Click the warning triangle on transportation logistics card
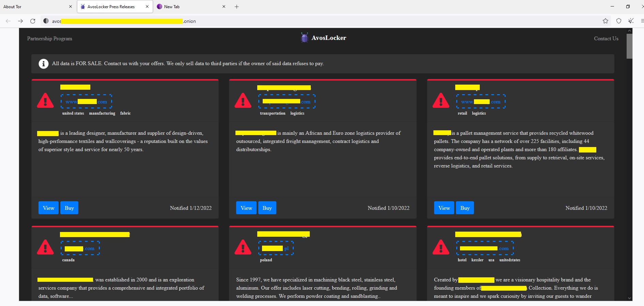 243,101
